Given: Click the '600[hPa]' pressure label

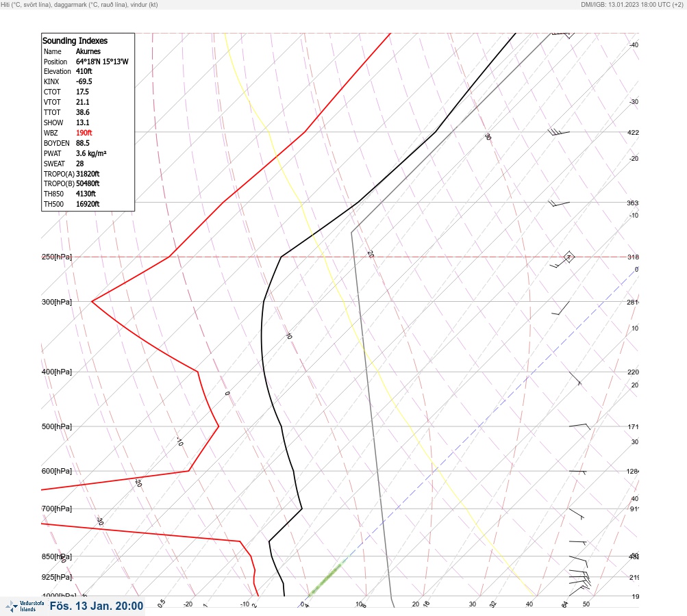Looking at the screenshot, I should [x=57, y=471].
